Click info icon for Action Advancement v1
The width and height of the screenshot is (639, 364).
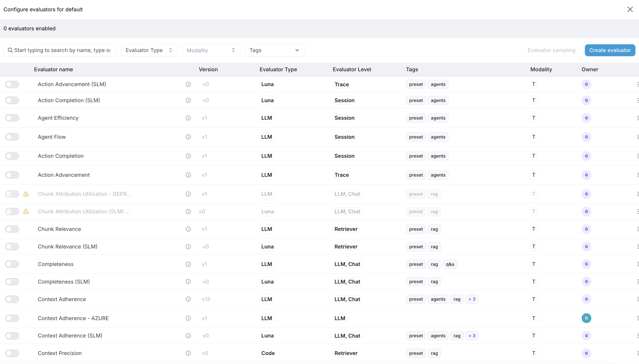[188, 175]
